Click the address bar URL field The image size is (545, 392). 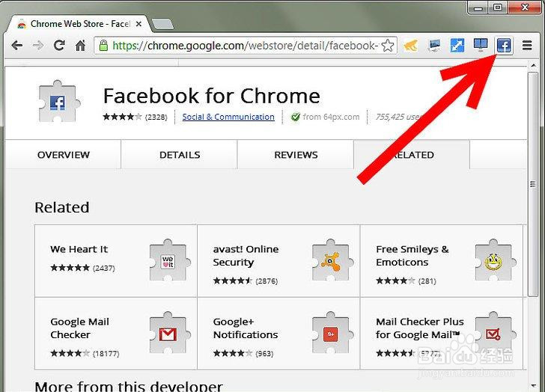245,46
